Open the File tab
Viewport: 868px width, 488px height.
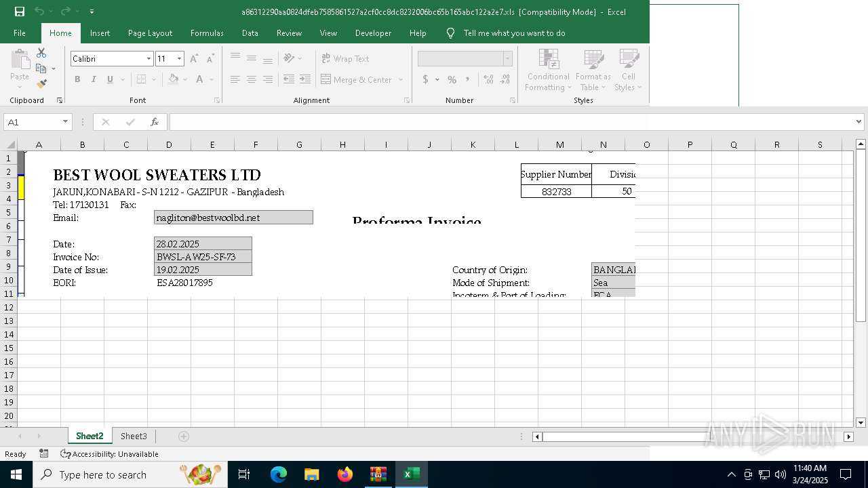click(x=20, y=33)
